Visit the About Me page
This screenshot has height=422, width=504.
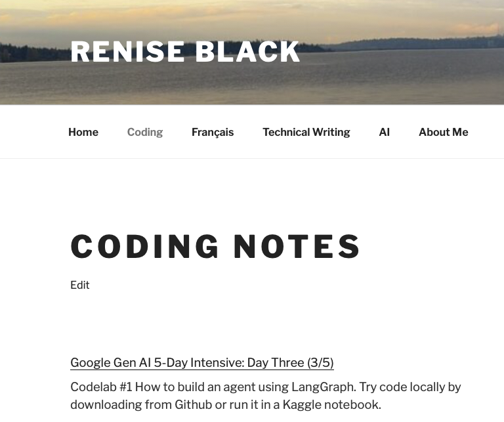click(x=443, y=132)
